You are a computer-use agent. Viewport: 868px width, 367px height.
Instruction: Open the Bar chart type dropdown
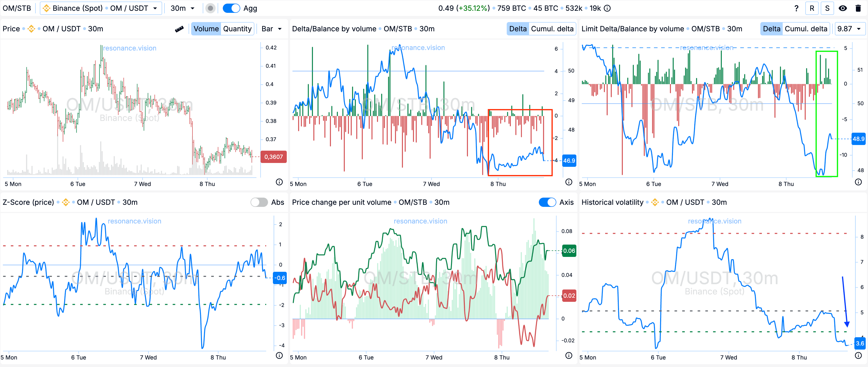pyautogui.click(x=271, y=29)
